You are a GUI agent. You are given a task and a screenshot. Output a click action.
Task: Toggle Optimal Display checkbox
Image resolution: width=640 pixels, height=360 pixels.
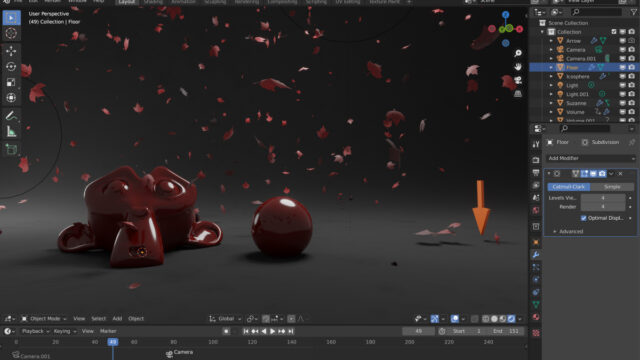pyautogui.click(x=584, y=218)
